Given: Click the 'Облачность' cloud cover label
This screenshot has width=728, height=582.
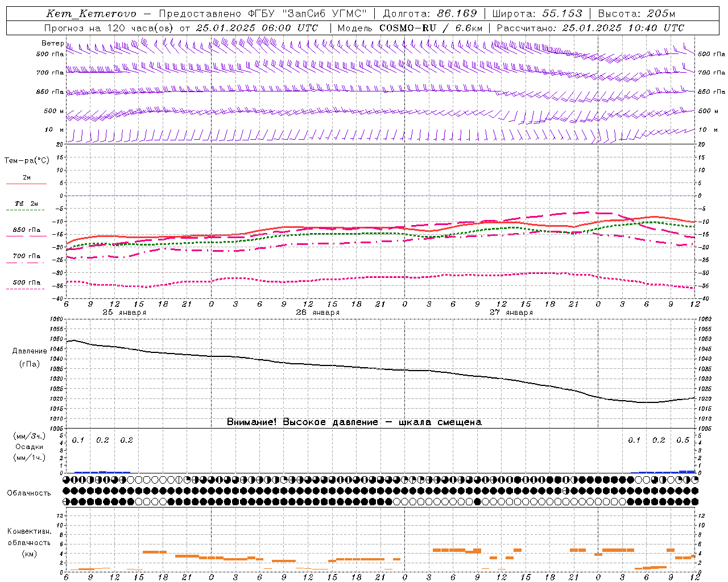Looking at the screenshot, I should [x=29, y=493].
